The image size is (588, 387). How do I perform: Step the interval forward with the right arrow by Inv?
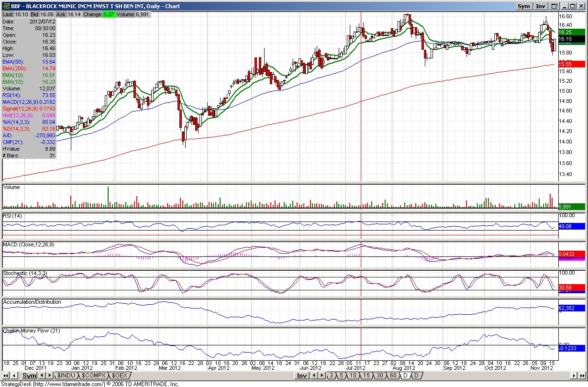[x=322, y=376]
